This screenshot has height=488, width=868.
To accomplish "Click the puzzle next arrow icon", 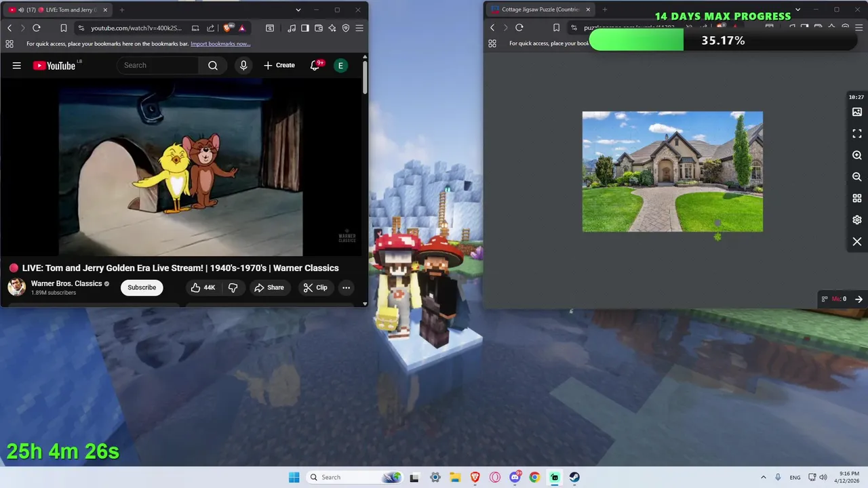I will [859, 299].
